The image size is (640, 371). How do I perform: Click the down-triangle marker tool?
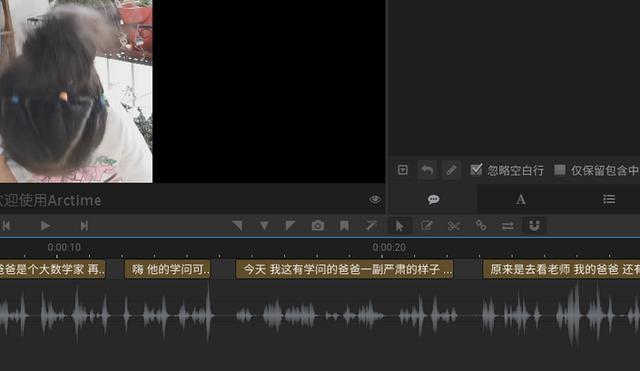point(264,225)
